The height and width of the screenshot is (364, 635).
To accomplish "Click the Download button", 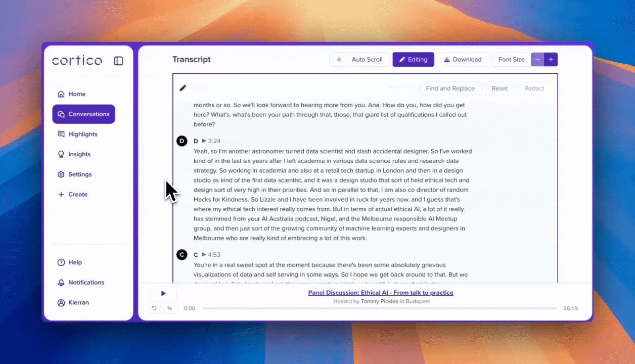I will [463, 60].
